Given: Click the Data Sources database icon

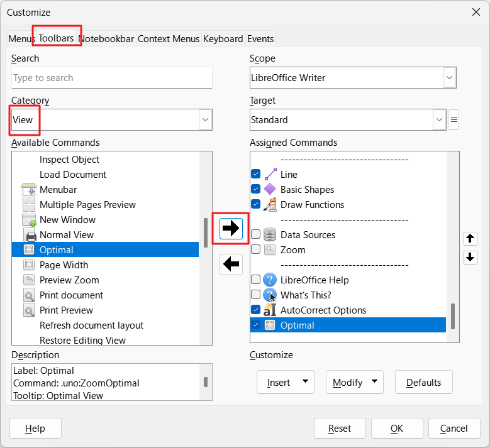Looking at the screenshot, I should coord(270,234).
